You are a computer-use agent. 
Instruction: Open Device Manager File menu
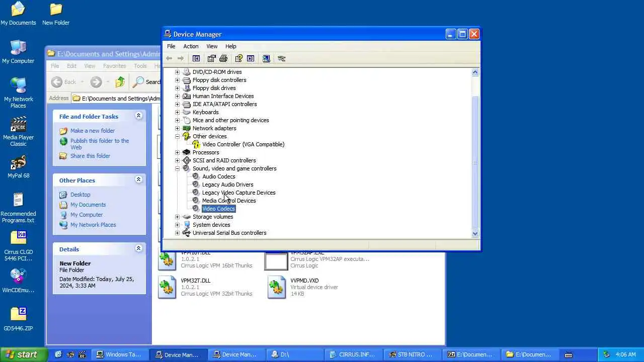coord(171,46)
